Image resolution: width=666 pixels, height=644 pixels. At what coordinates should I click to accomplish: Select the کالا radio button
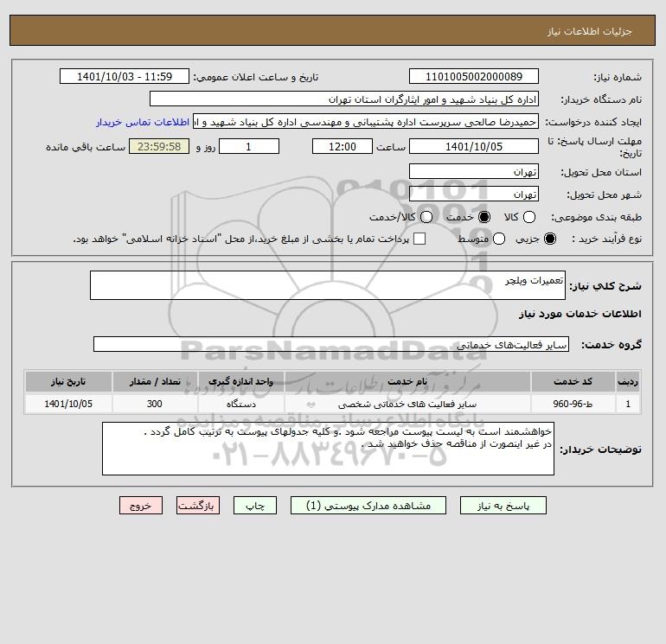pos(528,217)
